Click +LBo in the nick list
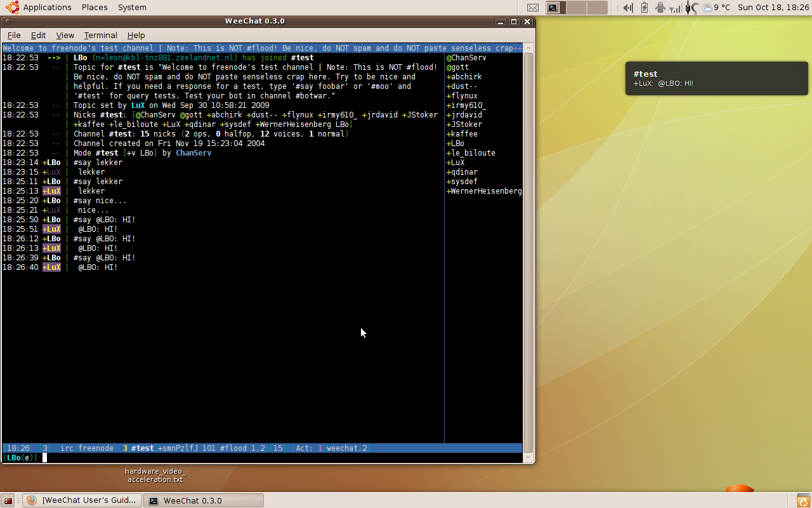Image resolution: width=812 pixels, height=508 pixels. click(455, 144)
